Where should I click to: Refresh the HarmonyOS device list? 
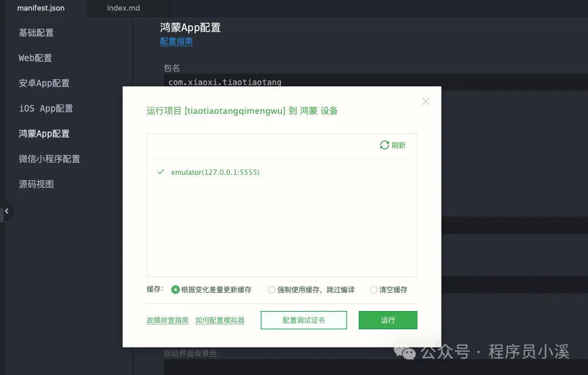pos(393,145)
